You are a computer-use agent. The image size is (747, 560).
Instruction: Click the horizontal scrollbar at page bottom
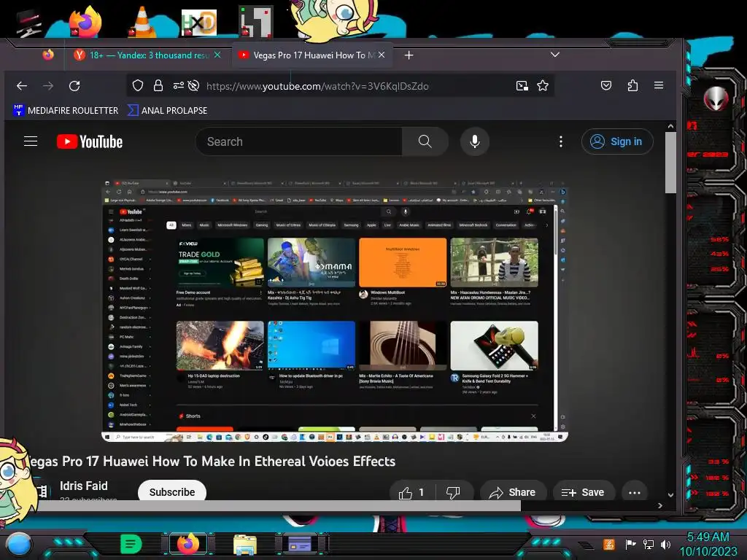pyautogui.click(x=279, y=506)
